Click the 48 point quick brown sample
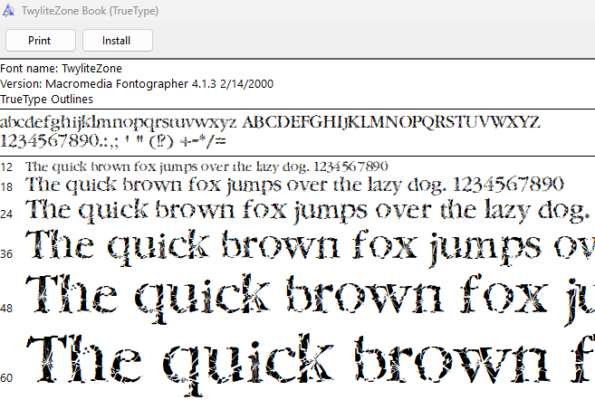The image size is (595, 400). (310, 299)
